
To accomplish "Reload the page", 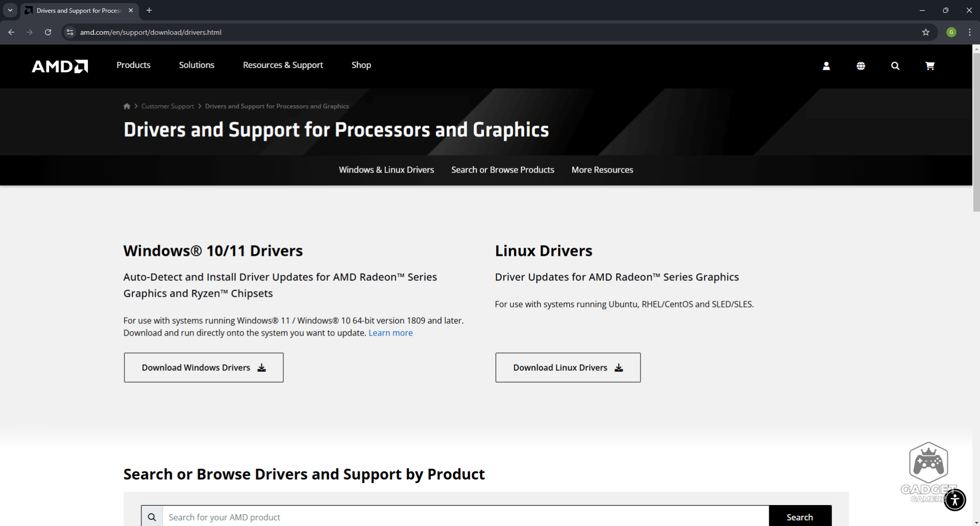I will coord(48,32).
